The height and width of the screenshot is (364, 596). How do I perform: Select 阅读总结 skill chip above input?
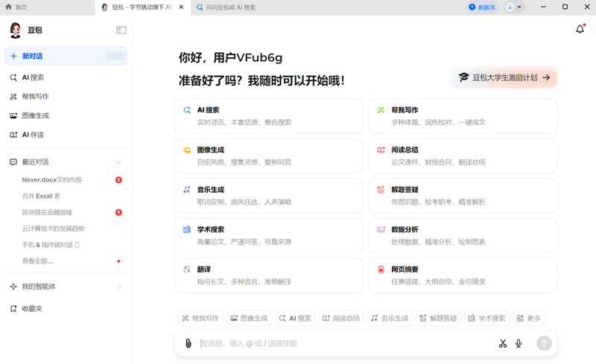click(341, 319)
